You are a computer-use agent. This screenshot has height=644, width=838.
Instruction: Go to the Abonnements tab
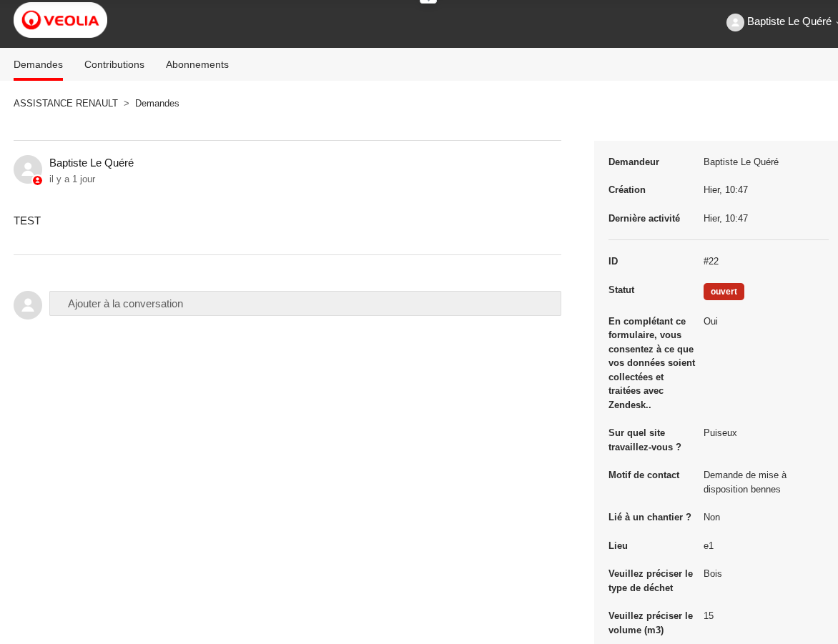(197, 64)
